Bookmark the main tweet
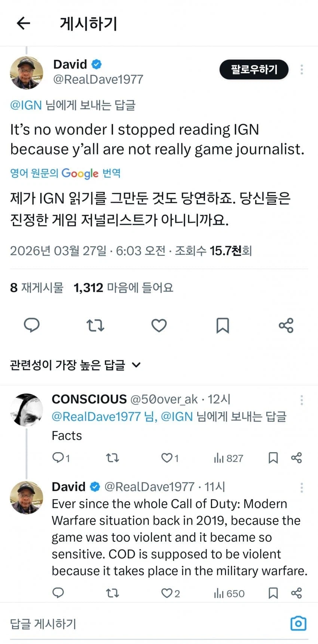The width and height of the screenshot is (318, 644). point(223,326)
